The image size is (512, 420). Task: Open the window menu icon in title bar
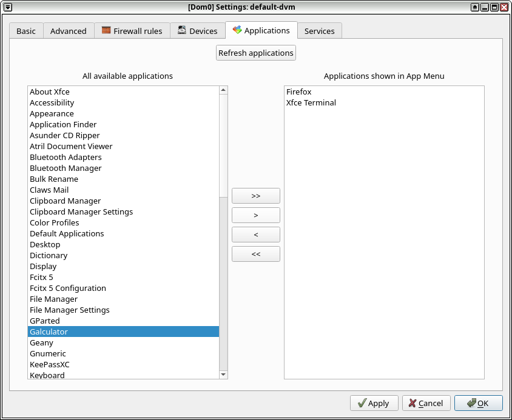(x=8, y=7)
